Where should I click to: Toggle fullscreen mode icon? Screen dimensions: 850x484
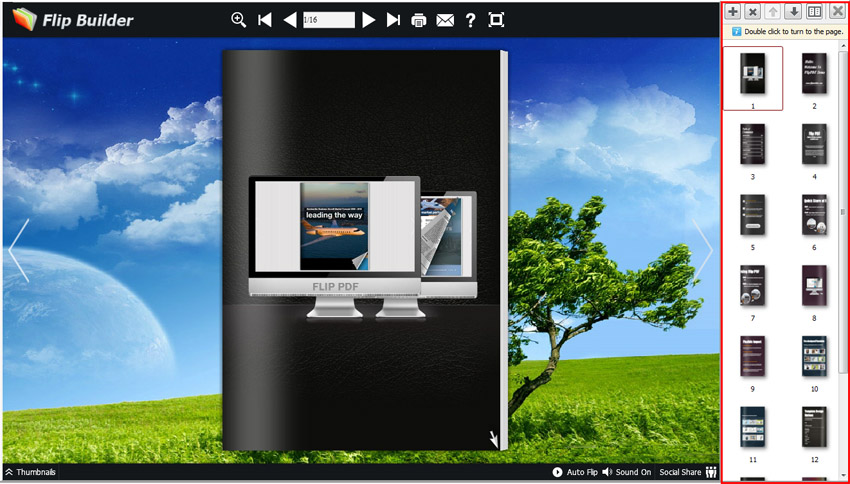(496, 20)
